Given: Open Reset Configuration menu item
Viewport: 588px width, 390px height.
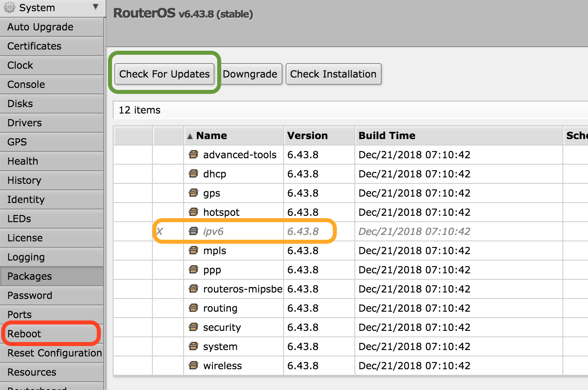Looking at the screenshot, I should (x=52, y=353).
